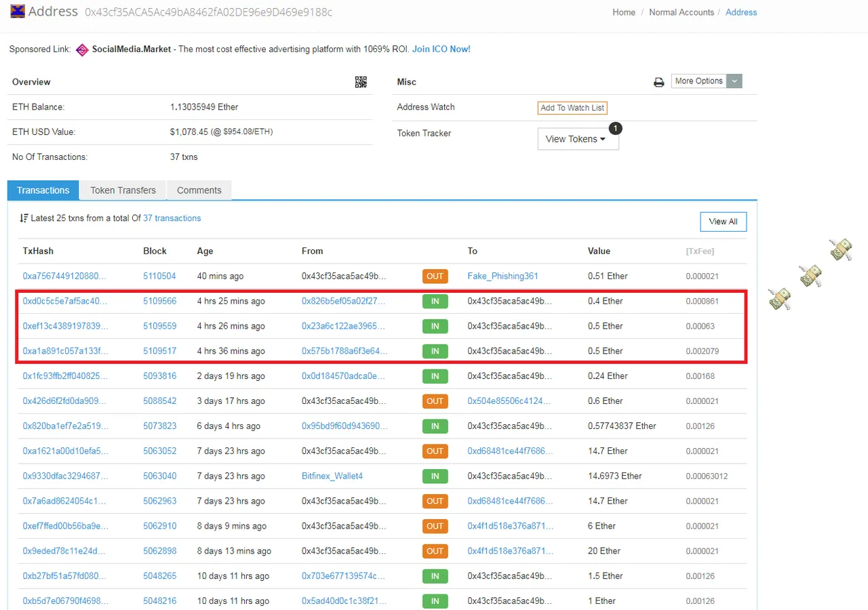Click the lowest flying money icon
This screenshot has height=610, width=868.
click(780, 299)
